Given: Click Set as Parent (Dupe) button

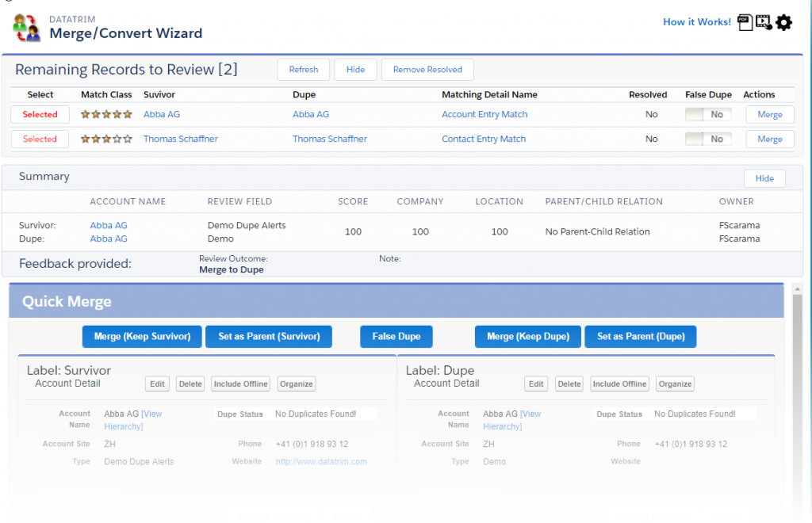Looking at the screenshot, I should coord(640,337).
